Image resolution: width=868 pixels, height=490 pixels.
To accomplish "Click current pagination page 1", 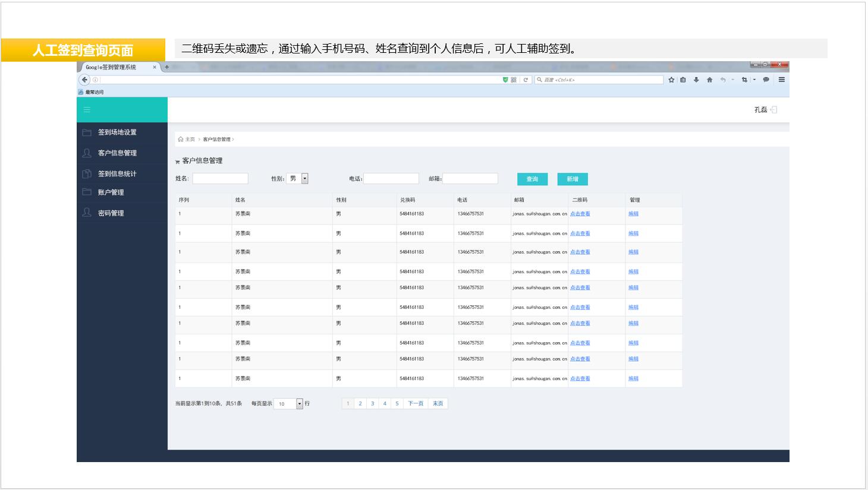I will click(348, 404).
